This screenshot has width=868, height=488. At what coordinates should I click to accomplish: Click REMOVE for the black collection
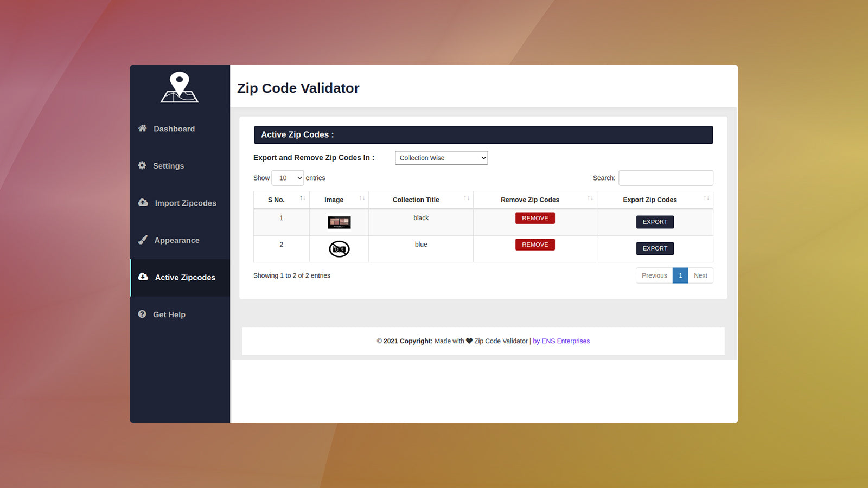coord(535,217)
